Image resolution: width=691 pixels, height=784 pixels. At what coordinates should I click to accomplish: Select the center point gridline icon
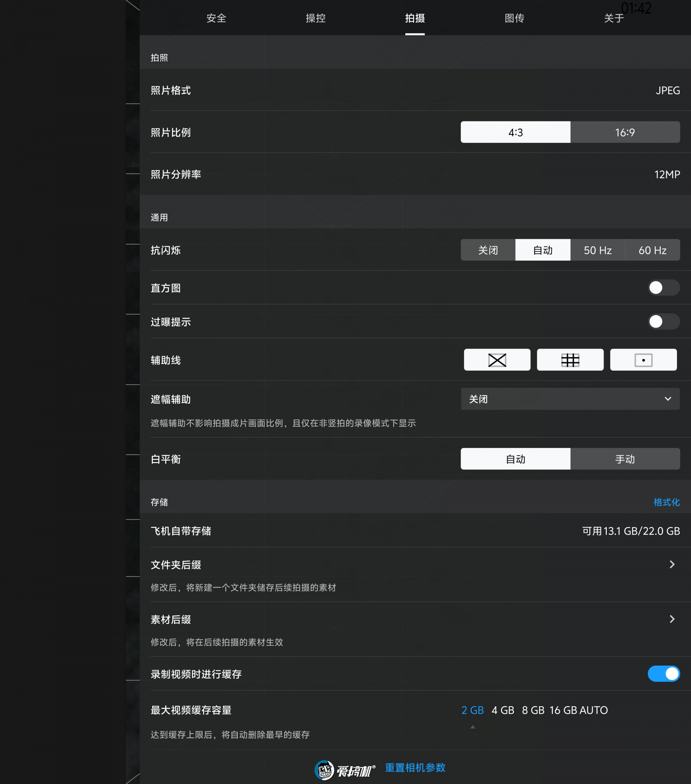[x=643, y=360]
